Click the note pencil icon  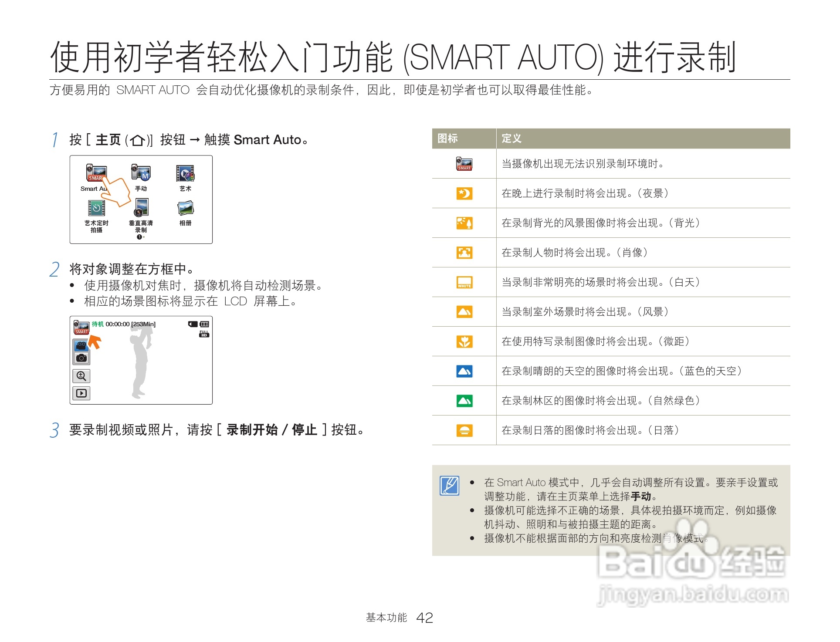pos(449,486)
